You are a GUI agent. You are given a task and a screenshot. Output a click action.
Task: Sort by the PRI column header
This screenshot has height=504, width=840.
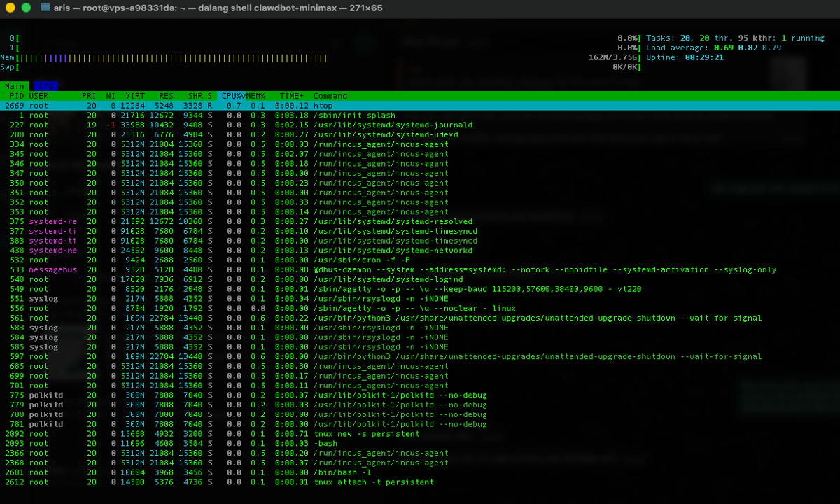(x=89, y=96)
